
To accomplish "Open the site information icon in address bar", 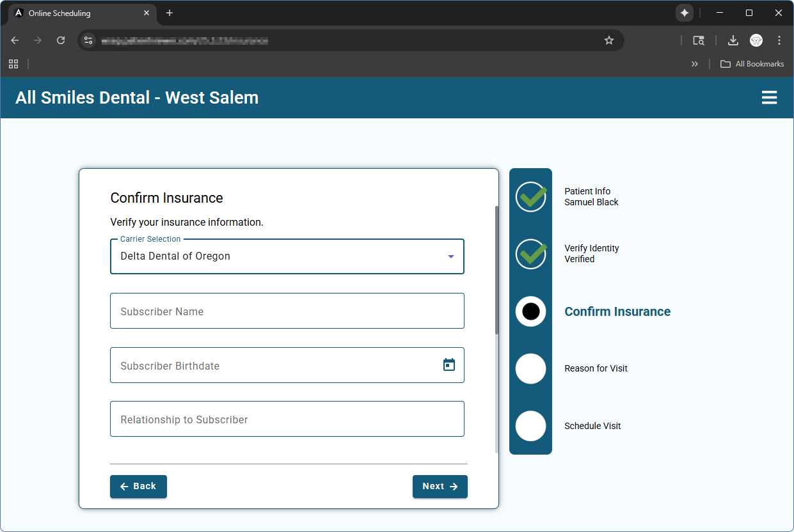I will 89,40.
